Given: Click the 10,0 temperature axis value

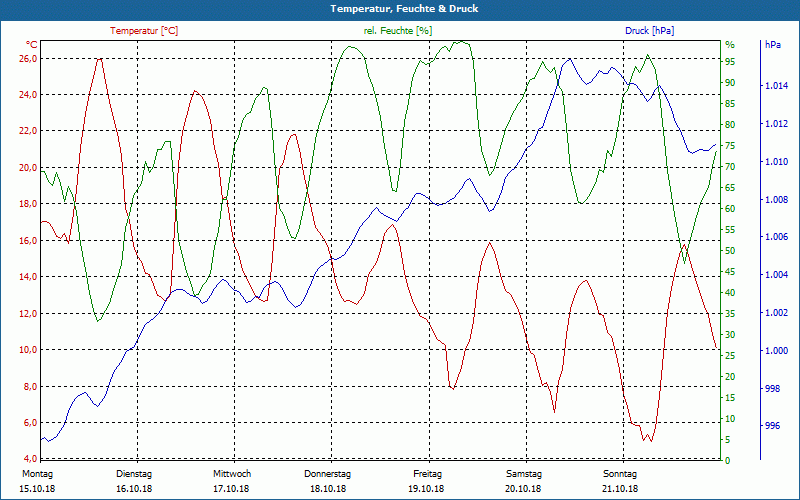Looking at the screenshot, I should coord(28,350).
